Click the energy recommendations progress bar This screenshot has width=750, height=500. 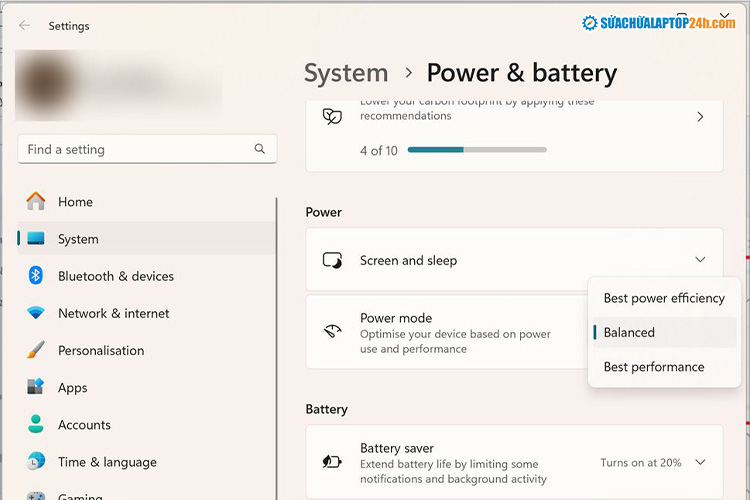(477, 150)
